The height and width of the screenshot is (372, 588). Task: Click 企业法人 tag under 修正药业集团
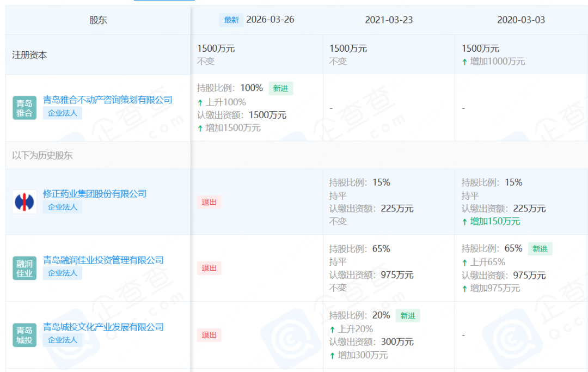pos(62,207)
